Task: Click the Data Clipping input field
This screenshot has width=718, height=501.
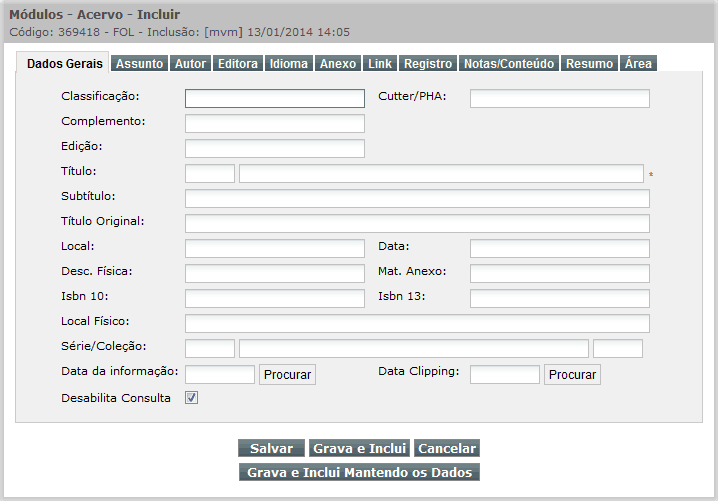Action: tap(505, 375)
